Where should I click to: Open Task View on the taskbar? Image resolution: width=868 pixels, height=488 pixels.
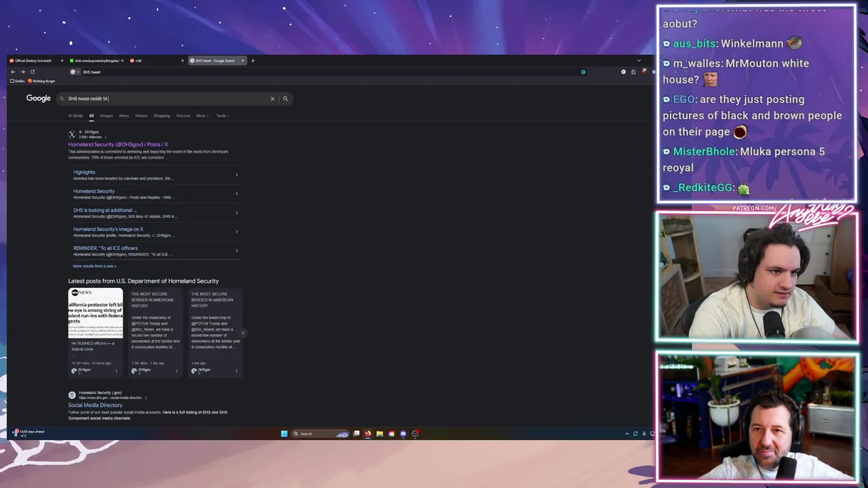(356, 434)
